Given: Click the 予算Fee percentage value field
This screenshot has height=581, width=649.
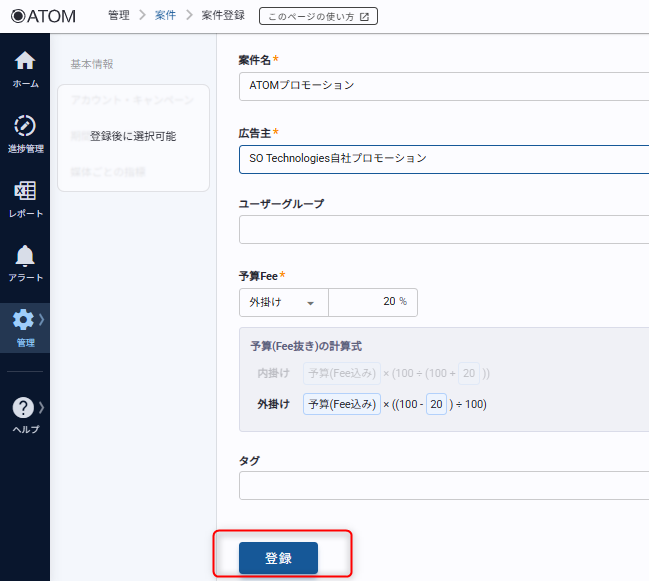Looking at the screenshot, I should click(372, 302).
